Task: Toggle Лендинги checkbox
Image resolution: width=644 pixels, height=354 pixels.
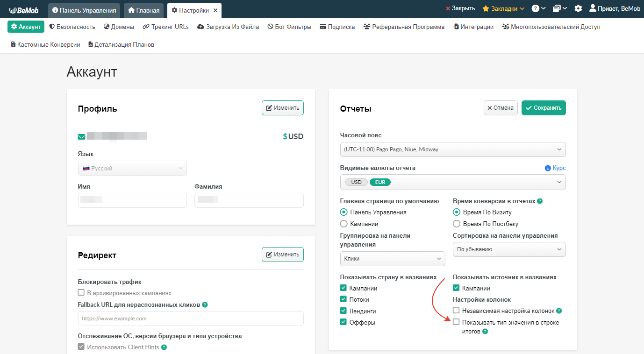Action: [343, 311]
